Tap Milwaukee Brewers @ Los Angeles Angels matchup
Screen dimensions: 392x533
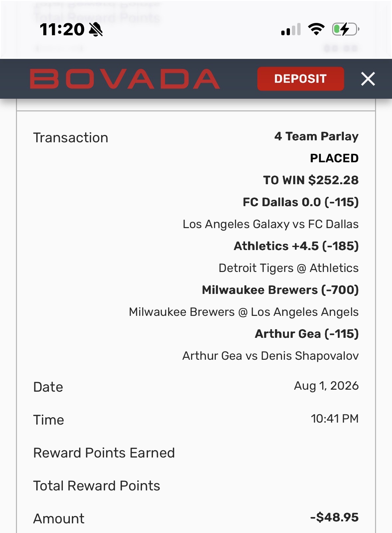[x=244, y=312]
